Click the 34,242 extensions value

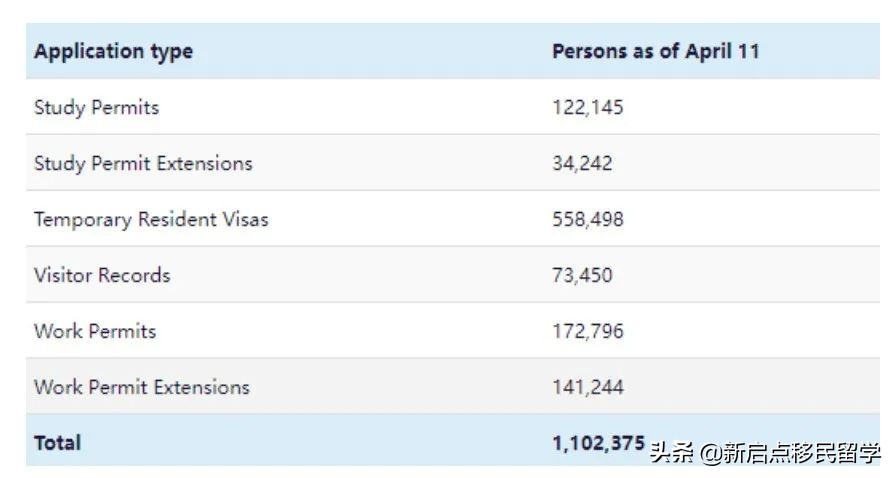(582, 164)
